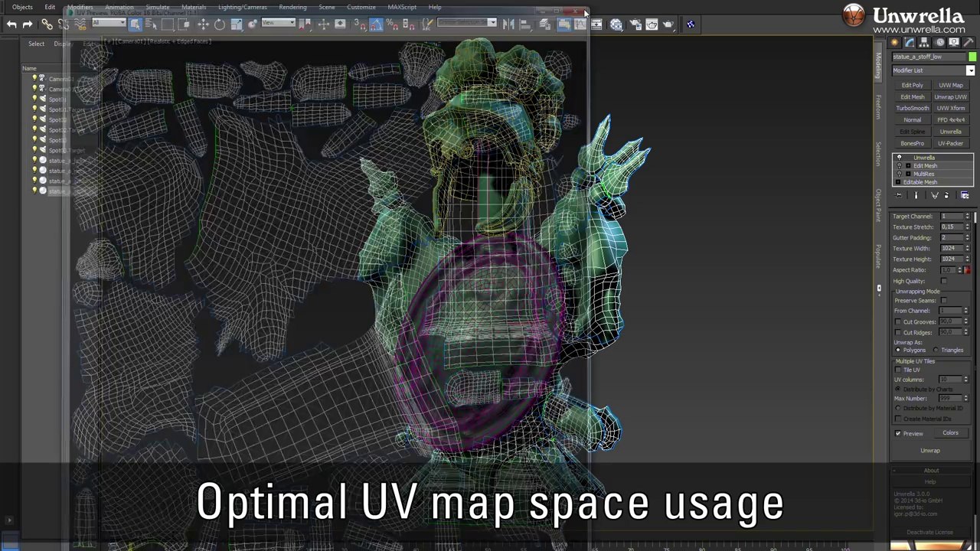Click Configure Modifier Sets icon
This screenshot has width=980, height=551.
pos(965,196)
